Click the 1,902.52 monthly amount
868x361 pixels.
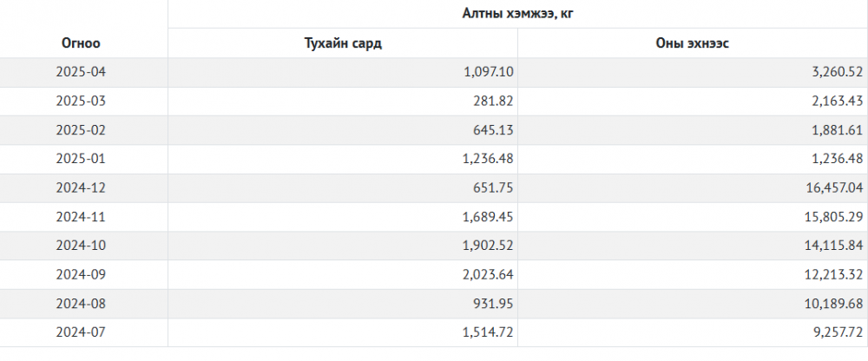click(x=489, y=246)
